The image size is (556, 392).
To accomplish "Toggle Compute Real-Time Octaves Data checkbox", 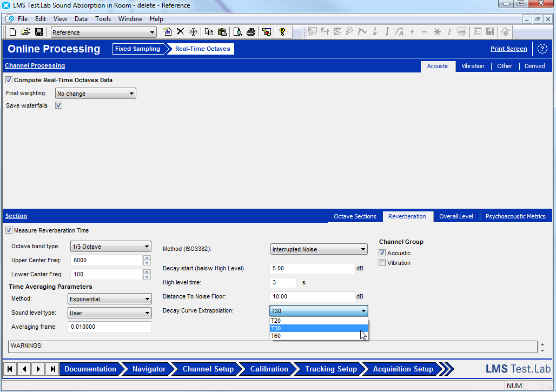I will (9, 80).
